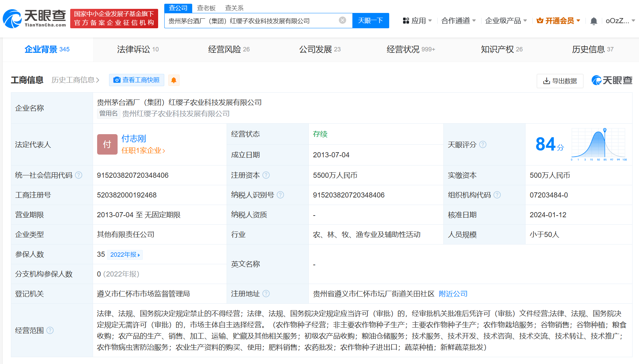Viewport: 639px width, 364px height.
Task: Click the company name search input field
Action: click(x=252, y=21)
